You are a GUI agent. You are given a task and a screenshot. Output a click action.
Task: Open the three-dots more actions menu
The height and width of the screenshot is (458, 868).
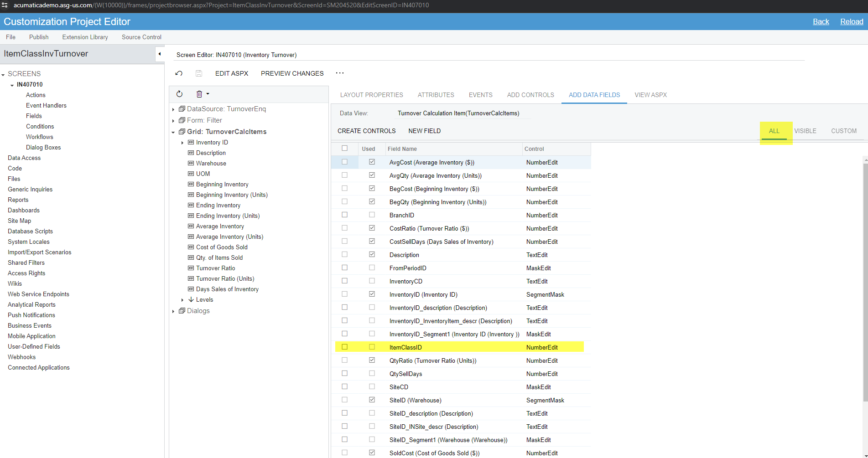[340, 73]
